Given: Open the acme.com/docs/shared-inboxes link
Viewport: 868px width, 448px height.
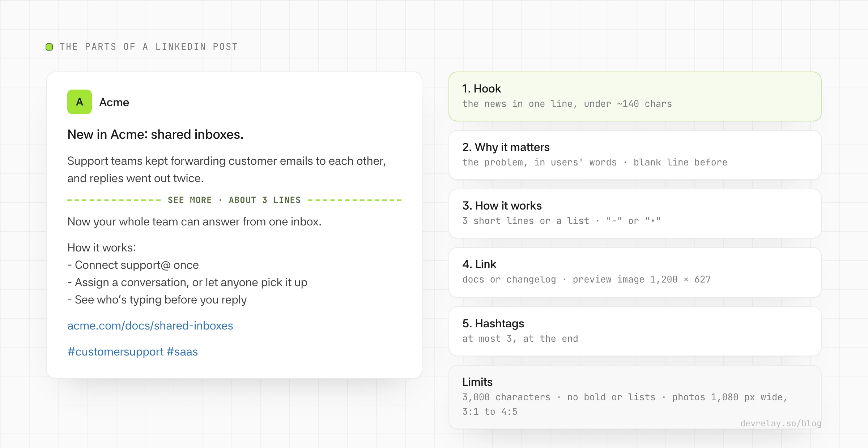Looking at the screenshot, I should 150,326.
